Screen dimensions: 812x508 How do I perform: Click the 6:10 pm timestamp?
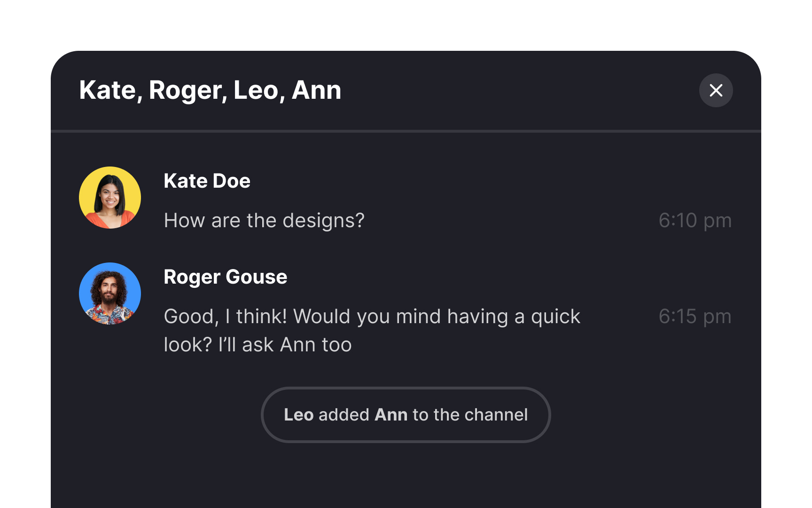(695, 220)
